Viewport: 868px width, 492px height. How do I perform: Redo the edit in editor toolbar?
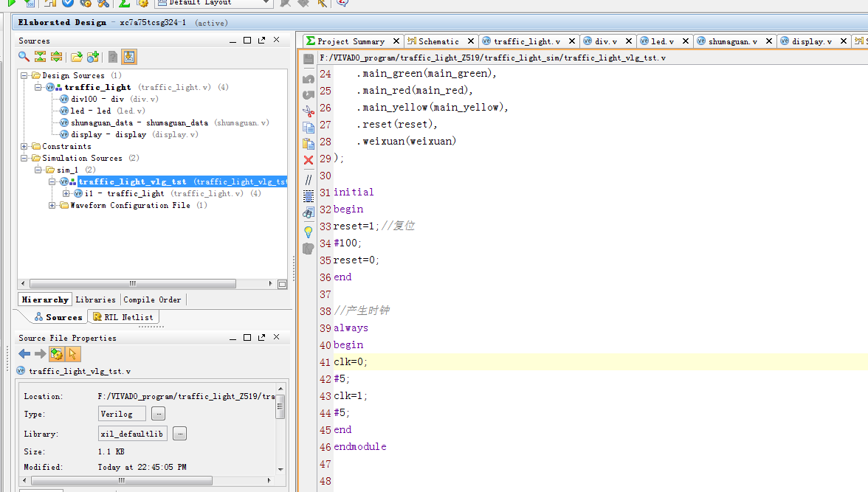tap(309, 94)
